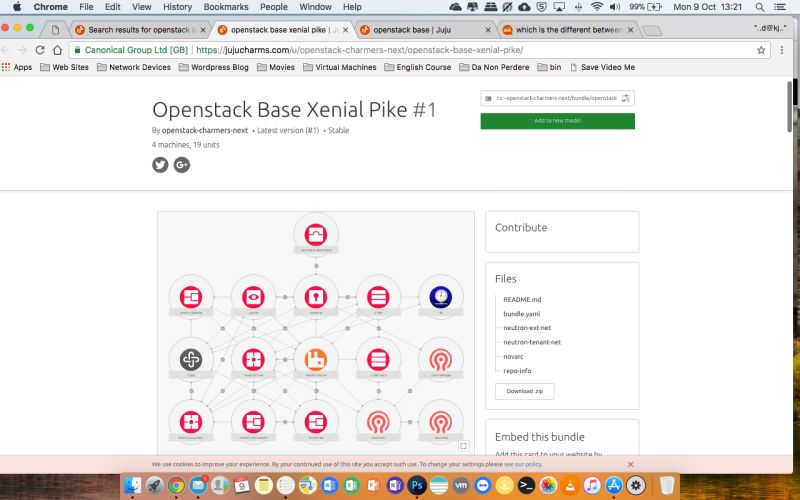Screen dimensions: 800x500
Task: Go to the Chrome home page
Action: point(58,50)
